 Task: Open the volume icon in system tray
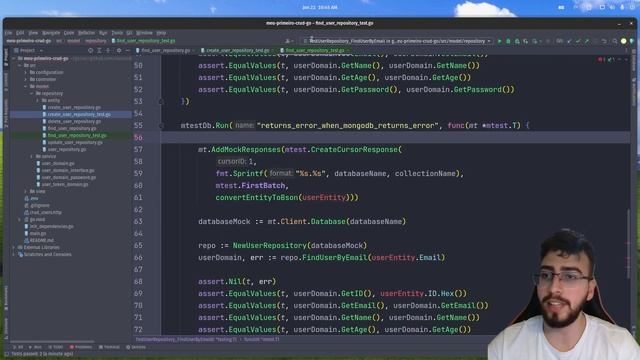click(x=613, y=7)
